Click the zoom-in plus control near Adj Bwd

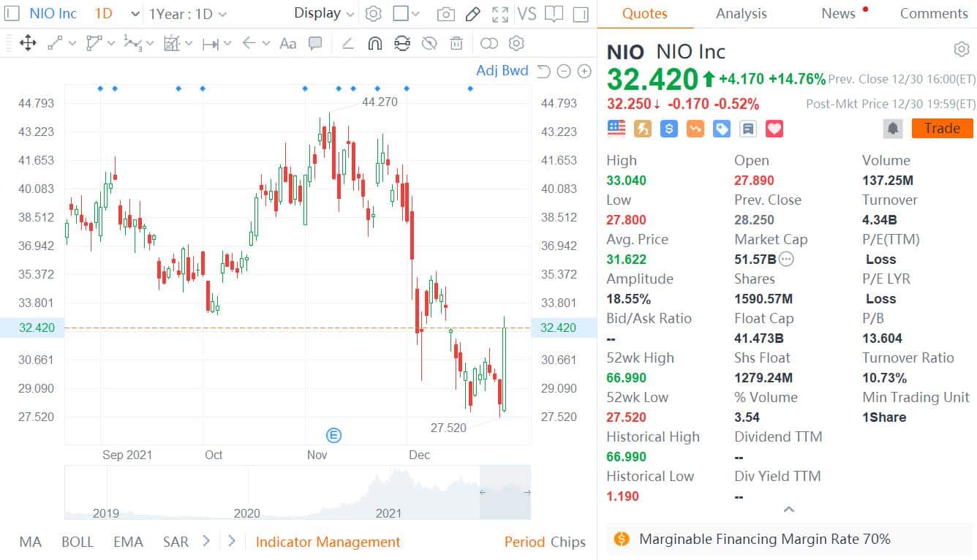click(x=584, y=72)
